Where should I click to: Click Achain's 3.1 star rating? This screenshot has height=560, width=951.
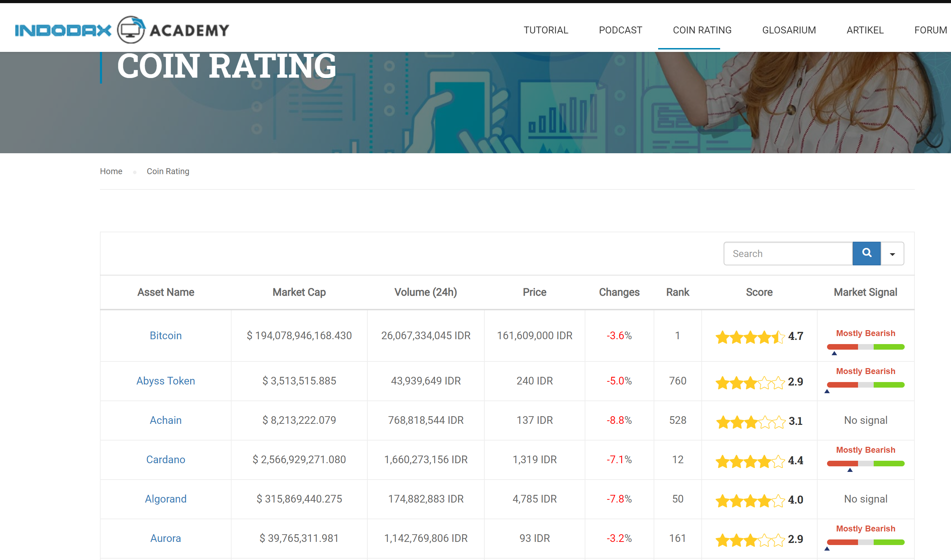point(759,421)
